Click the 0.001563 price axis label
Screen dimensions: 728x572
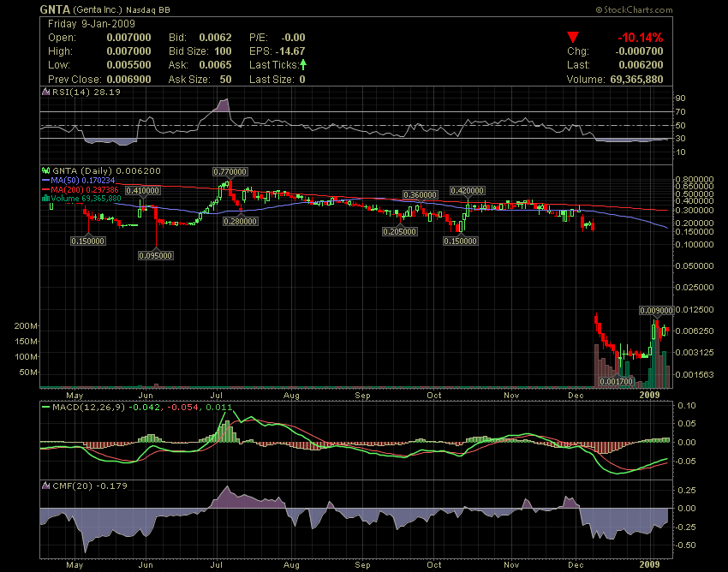point(694,374)
